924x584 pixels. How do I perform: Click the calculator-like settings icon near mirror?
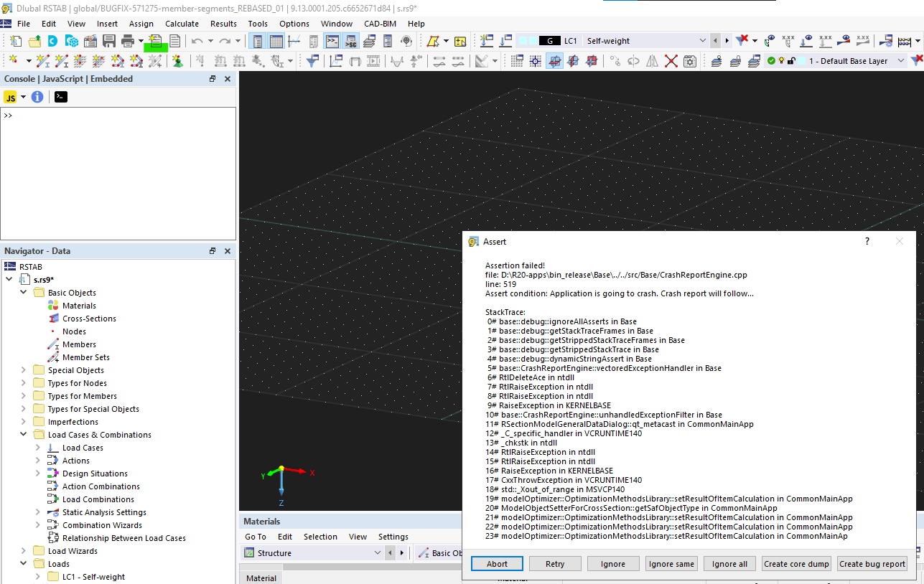690,61
